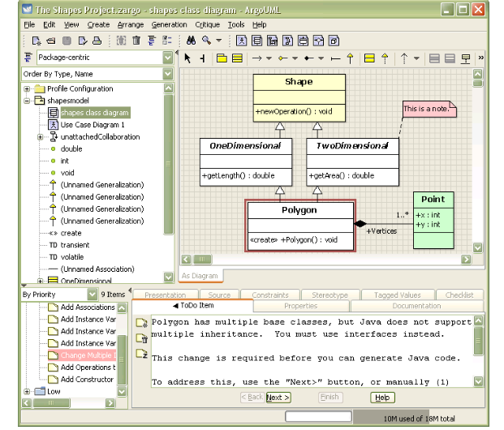Click the < Back button
This screenshot has width=504, height=430.
(x=252, y=398)
